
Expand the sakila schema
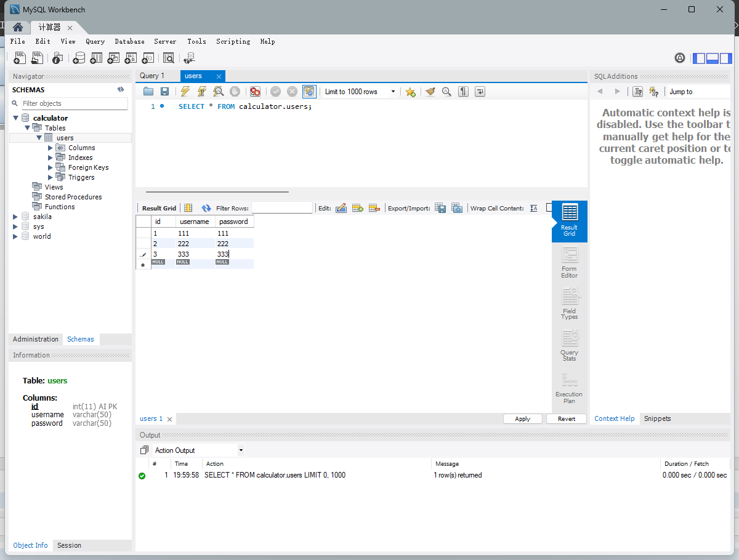[15, 217]
